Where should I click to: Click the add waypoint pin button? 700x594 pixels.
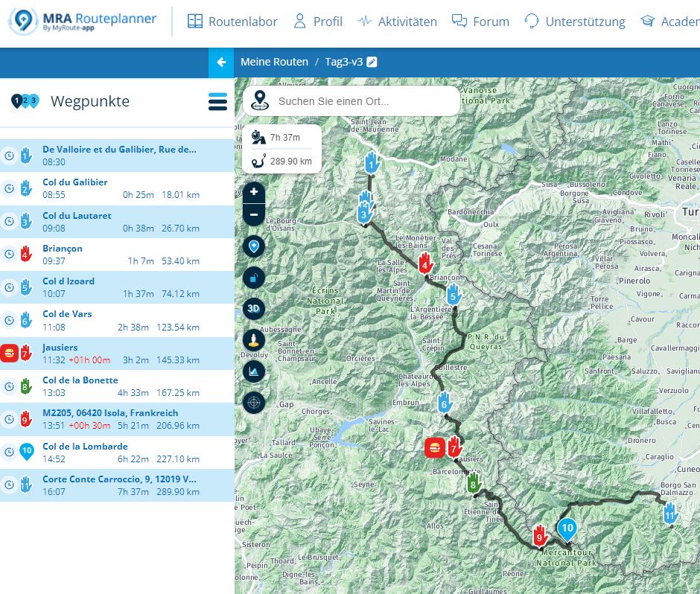click(x=254, y=246)
